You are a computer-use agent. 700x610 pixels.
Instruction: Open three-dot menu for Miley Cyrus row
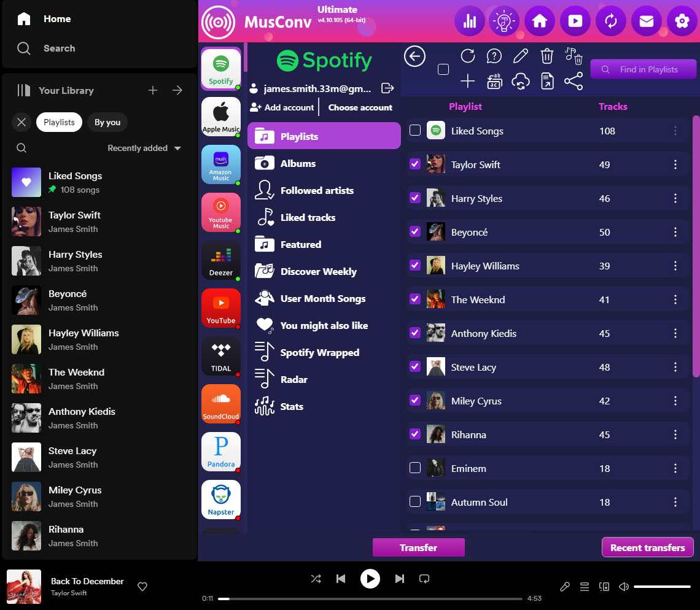675,401
